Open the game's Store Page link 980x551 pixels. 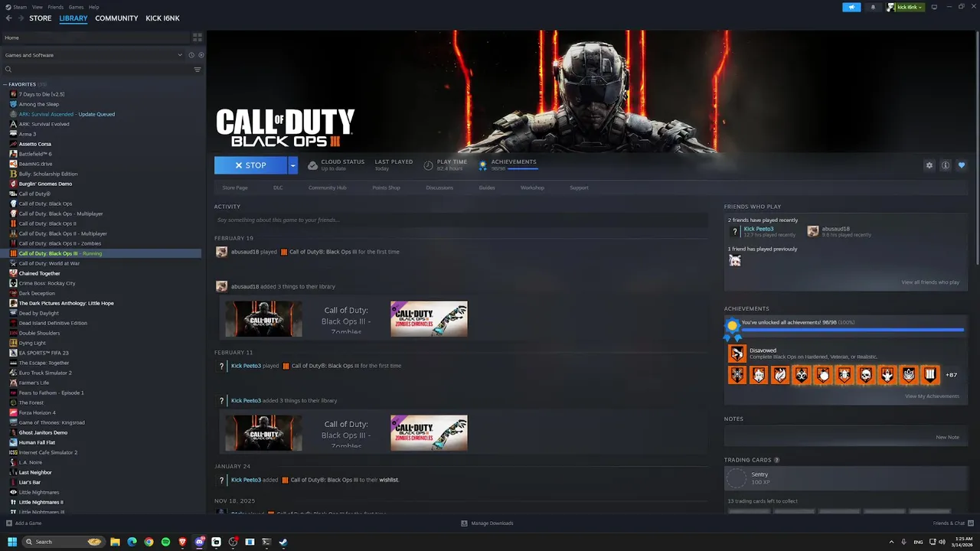[x=235, y=187]
